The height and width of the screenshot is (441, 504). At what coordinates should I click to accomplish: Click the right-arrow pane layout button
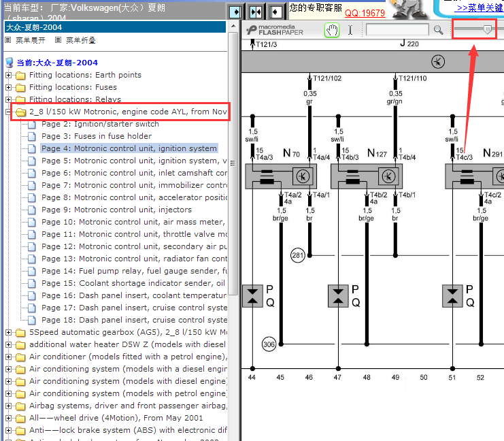pyautogui.click(x=235, y=12)
